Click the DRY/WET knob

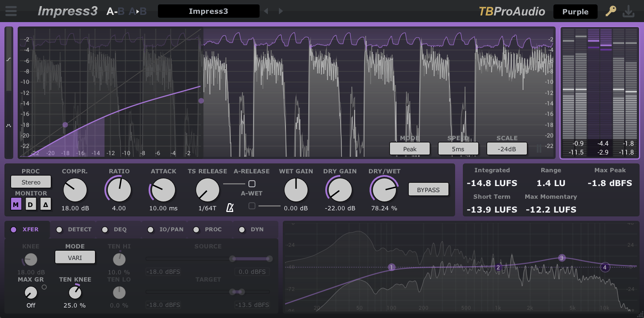point(384,190)
